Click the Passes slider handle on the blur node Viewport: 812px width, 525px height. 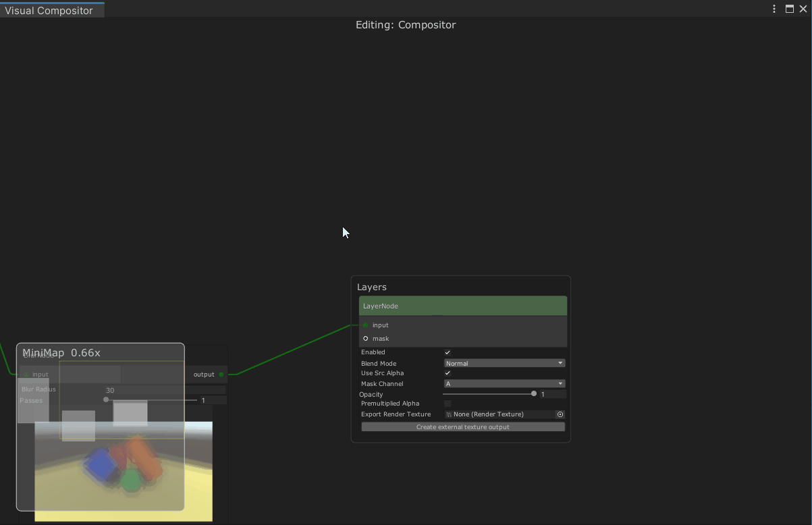[106, 399]
